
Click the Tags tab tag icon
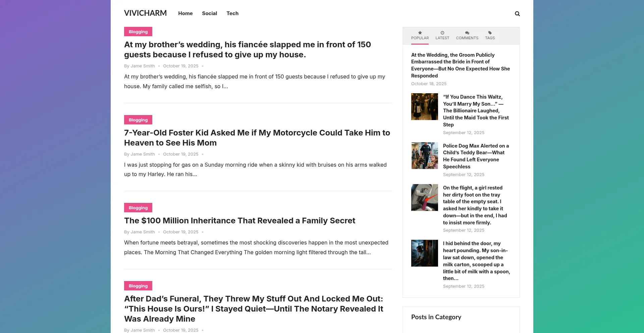[x=490, y=33]
